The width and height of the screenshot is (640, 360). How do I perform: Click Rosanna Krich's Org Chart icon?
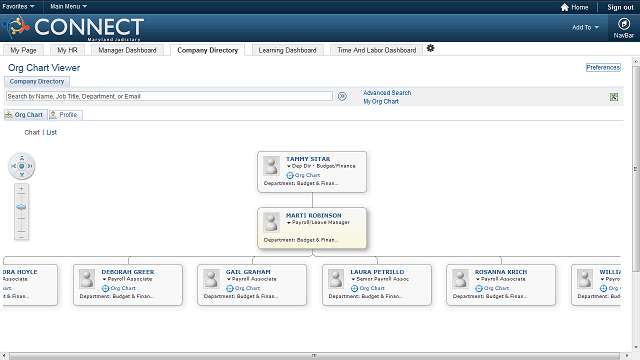pyautogui.click(x=479, y=289)
